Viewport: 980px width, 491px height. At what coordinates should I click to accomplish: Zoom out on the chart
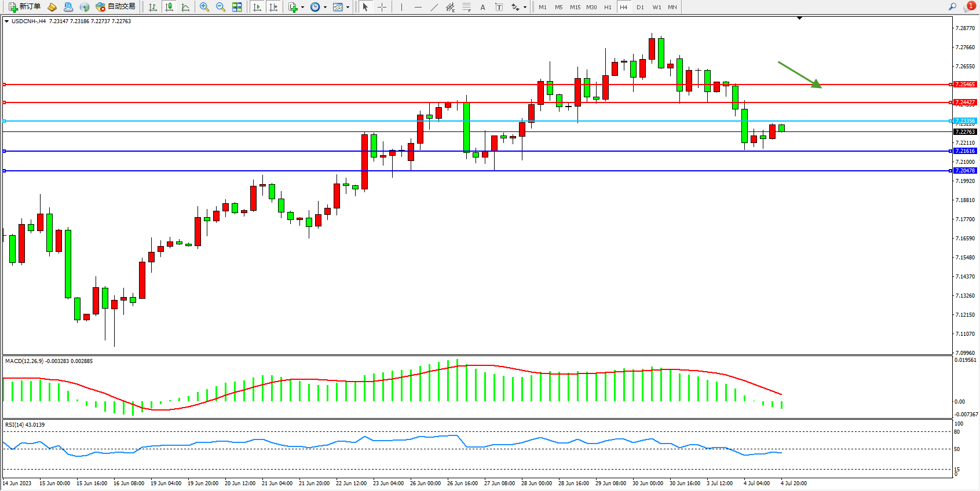click(220, 7)
